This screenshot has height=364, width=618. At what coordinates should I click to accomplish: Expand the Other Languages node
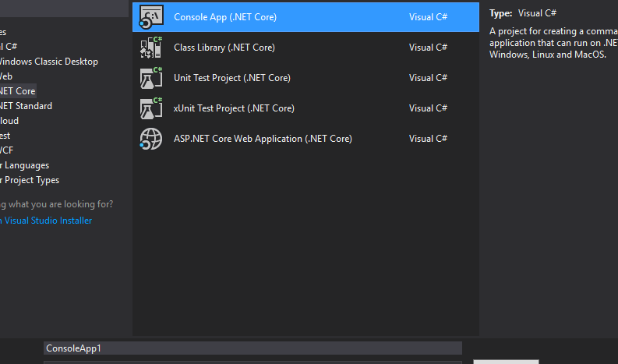[x=25, y=165]
